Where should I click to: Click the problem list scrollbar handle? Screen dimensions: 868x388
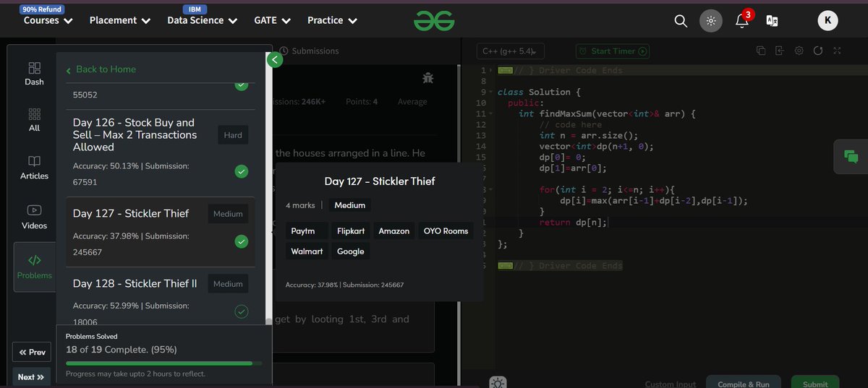click(269, 322)
